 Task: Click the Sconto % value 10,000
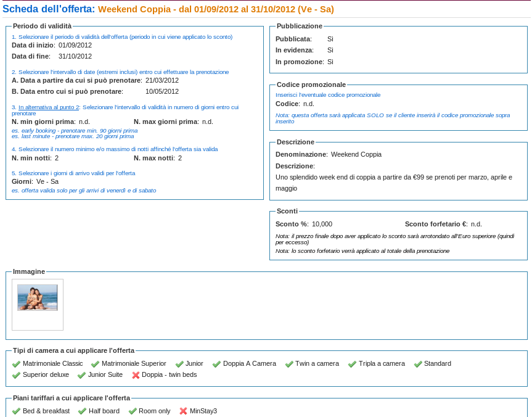coord(322,224)
